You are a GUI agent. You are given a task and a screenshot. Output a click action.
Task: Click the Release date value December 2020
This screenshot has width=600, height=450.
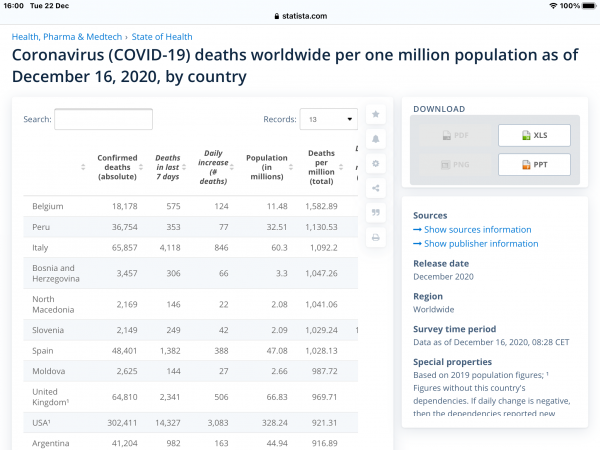pyautogui.click(x=443, y=277)
